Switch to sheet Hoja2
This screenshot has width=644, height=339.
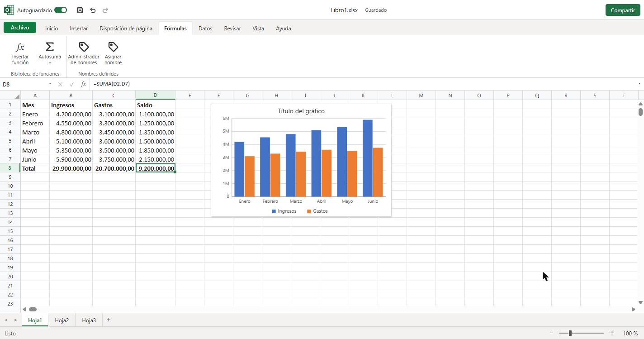click(x=62, y=320)
